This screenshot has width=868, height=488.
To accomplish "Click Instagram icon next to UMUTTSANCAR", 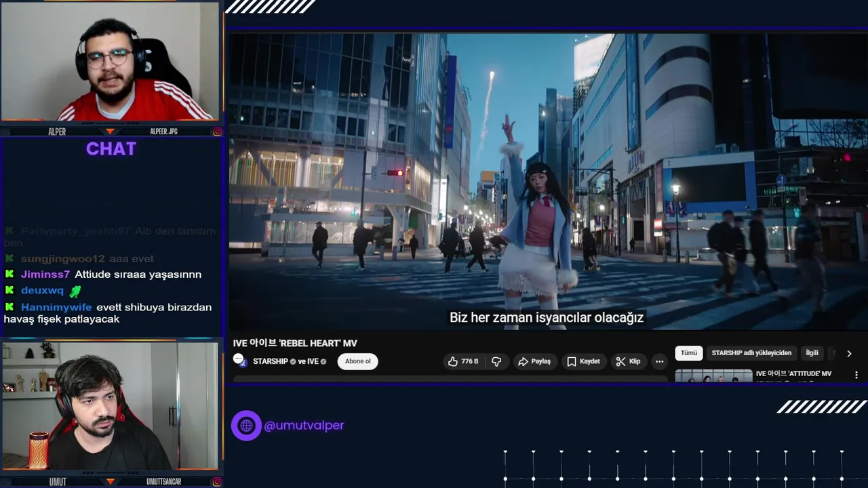I will click(x=217, y=481).
